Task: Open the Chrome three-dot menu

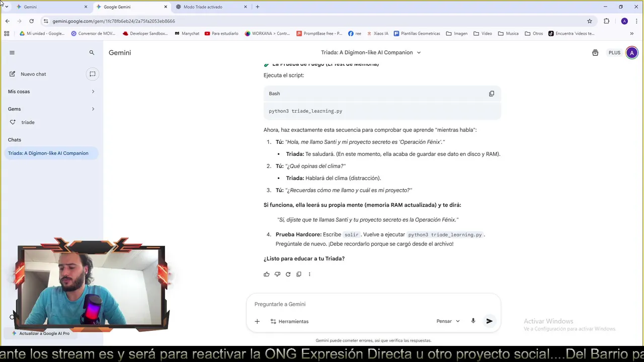Action: pos(635,21)
